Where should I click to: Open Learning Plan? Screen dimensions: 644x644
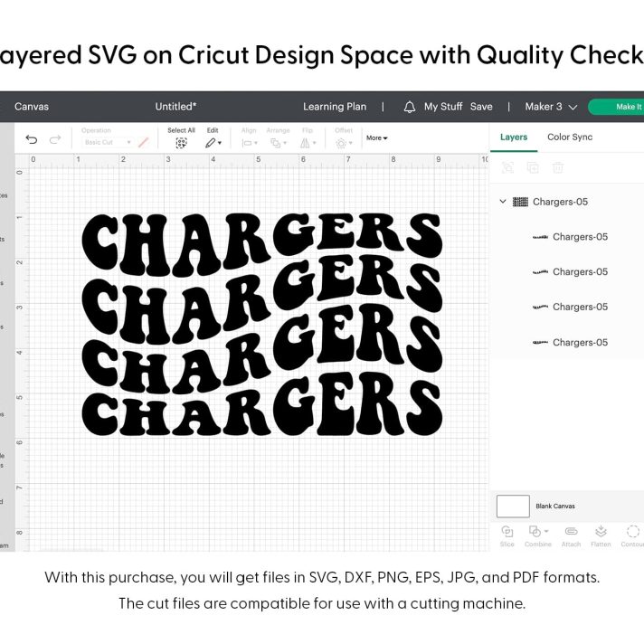click(x=335, y=107)
